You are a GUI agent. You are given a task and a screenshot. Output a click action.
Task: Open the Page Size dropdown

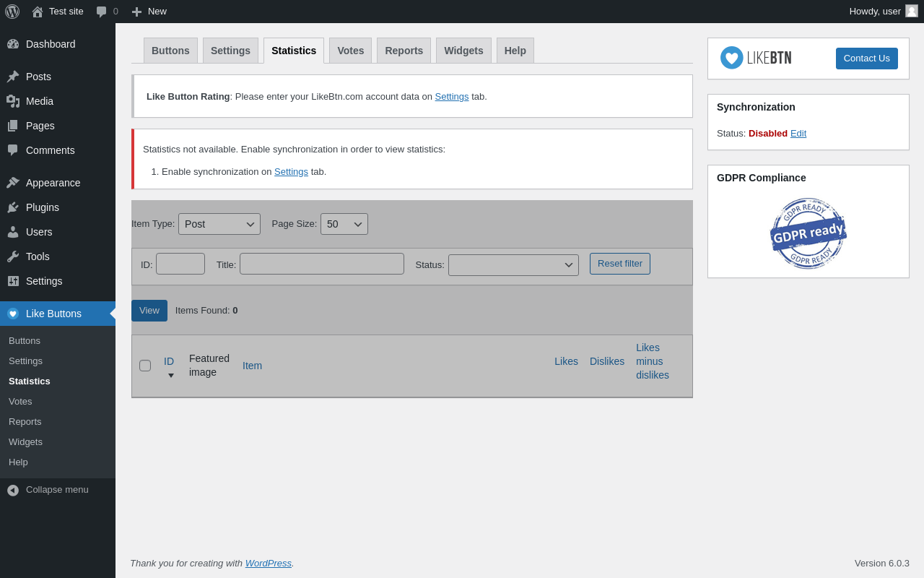point(344,224)
